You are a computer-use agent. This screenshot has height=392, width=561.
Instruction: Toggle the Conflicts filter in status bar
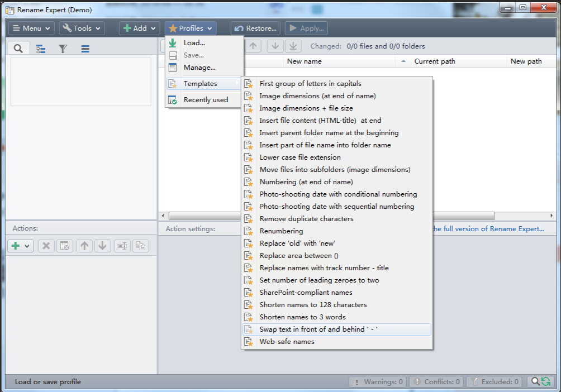point(436,382)
